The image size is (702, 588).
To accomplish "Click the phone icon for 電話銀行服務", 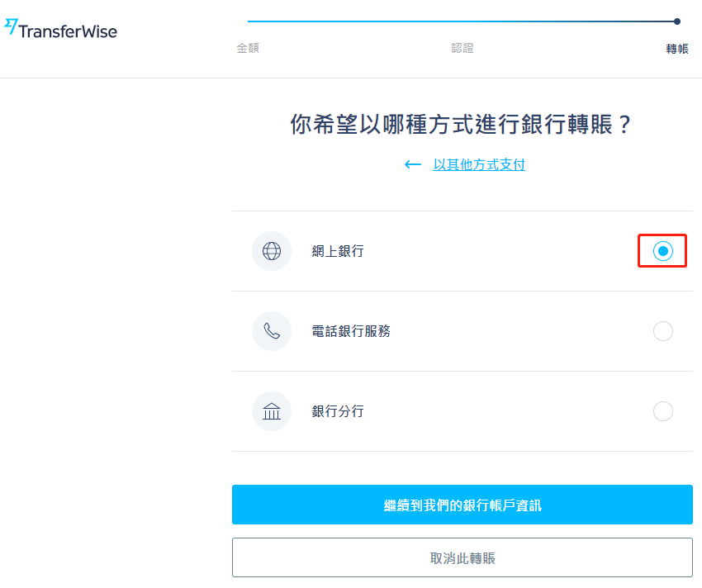I will coord(272,331).
